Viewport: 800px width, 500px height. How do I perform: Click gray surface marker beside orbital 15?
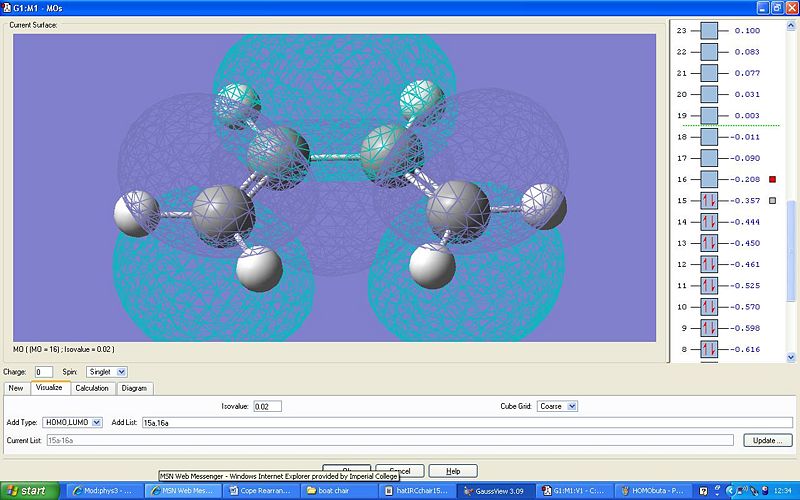(x=772, y=201)
